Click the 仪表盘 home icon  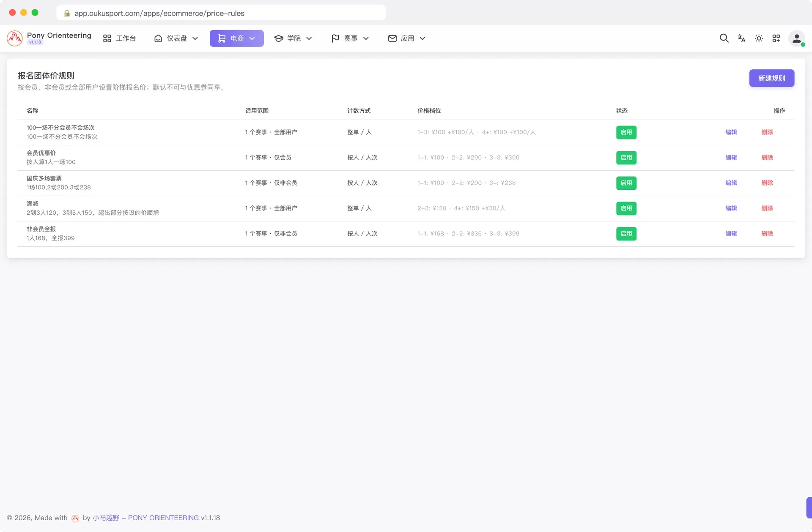158,38
